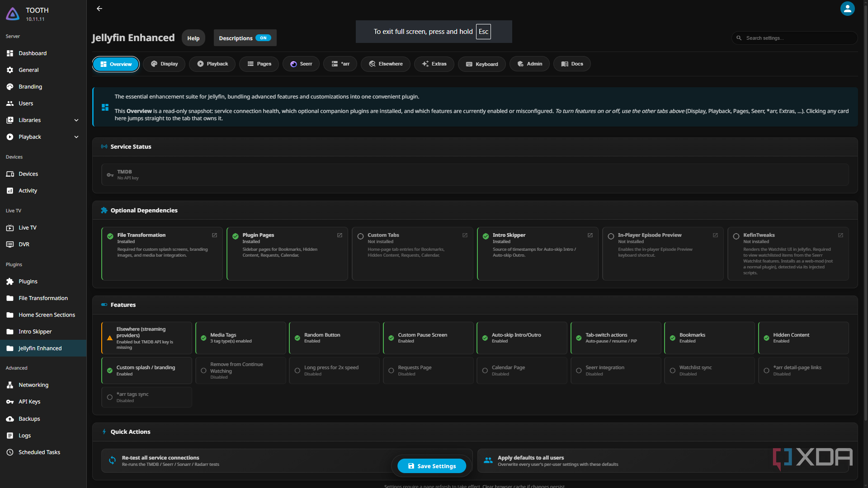Expand the Libraries sidebar chevron
Screen dimensions: 868x488
76,120
